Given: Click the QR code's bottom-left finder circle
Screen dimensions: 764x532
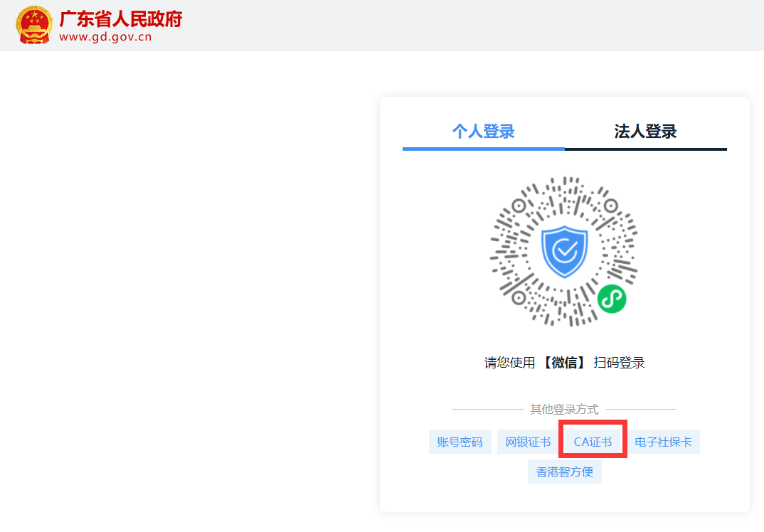Looking at the screenshot, I should click(519, 297).
